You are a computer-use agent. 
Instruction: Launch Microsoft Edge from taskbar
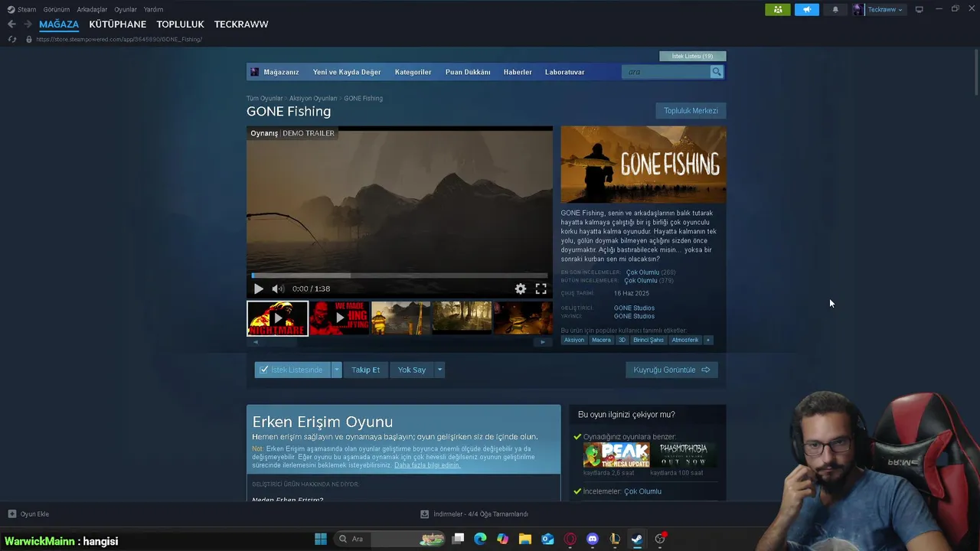[x=480, y=539]
